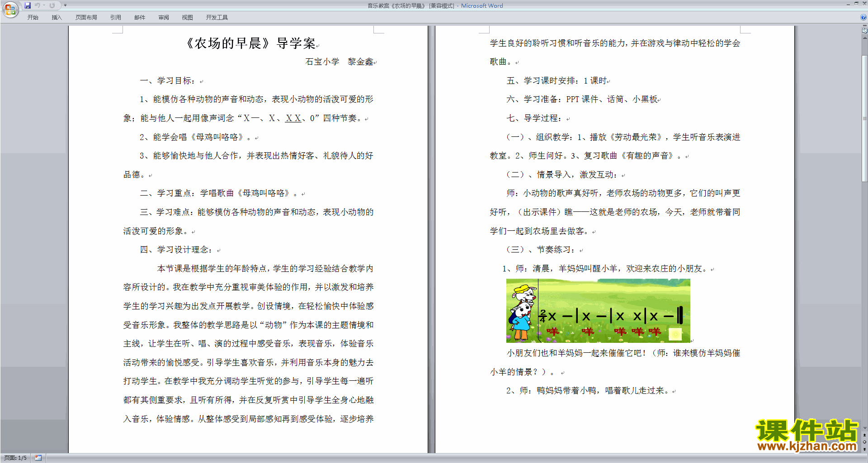Click the 页面: 1/5 status bar indicator
Viewport: 868px width, 463px height.
[x=15, y=458]
